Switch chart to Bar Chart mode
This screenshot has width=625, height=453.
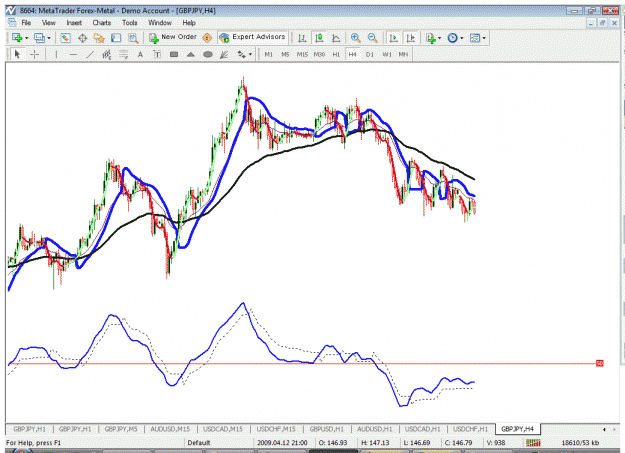[302, 38]
